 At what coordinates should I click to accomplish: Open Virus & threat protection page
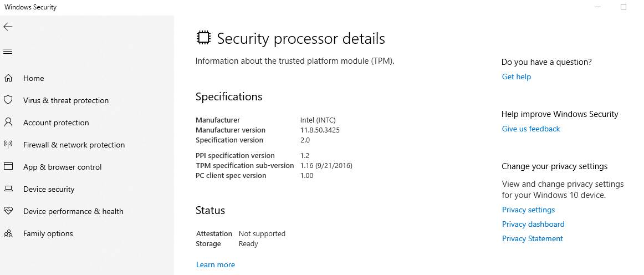tap(66, 100)
